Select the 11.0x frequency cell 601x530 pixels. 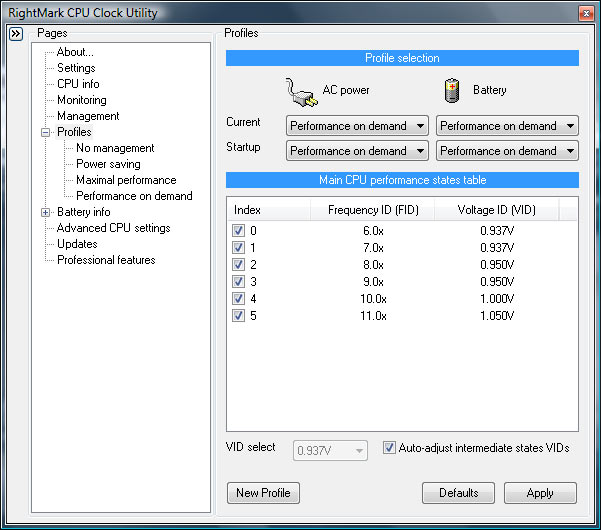(373, 316)
